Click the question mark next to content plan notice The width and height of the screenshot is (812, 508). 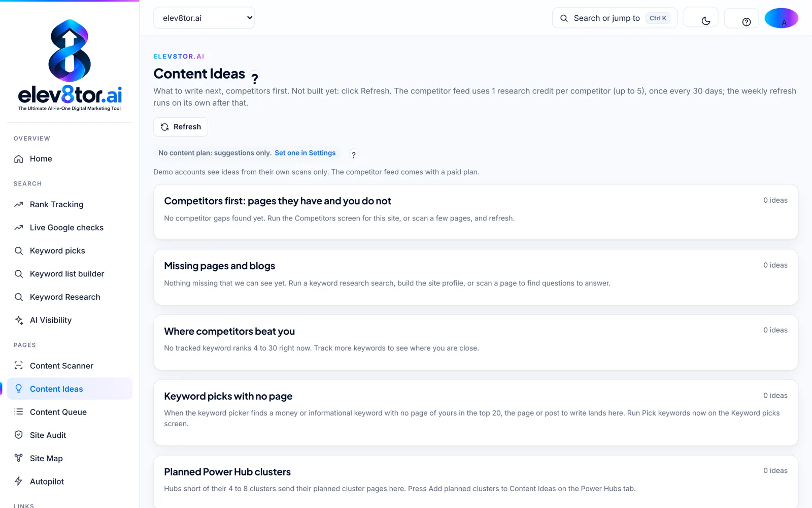[354, 155]
